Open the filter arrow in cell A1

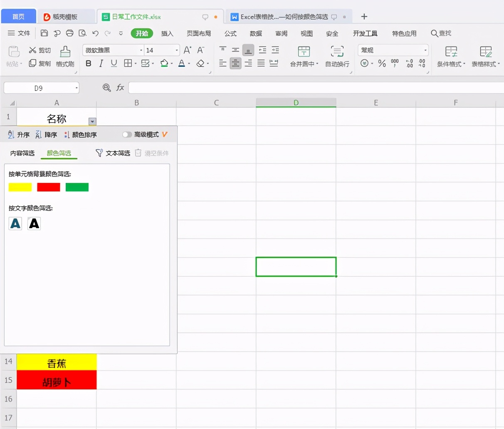pos(92,121)
